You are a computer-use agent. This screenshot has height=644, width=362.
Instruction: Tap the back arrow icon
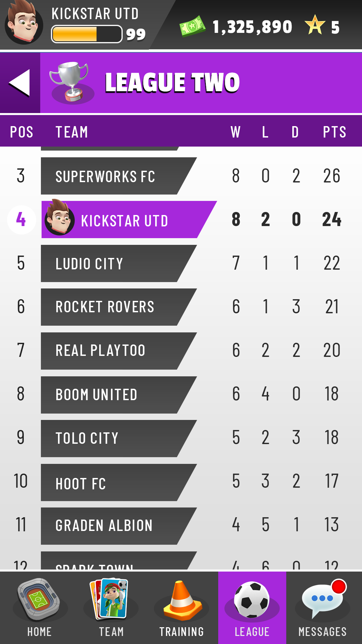click(19, 83)
